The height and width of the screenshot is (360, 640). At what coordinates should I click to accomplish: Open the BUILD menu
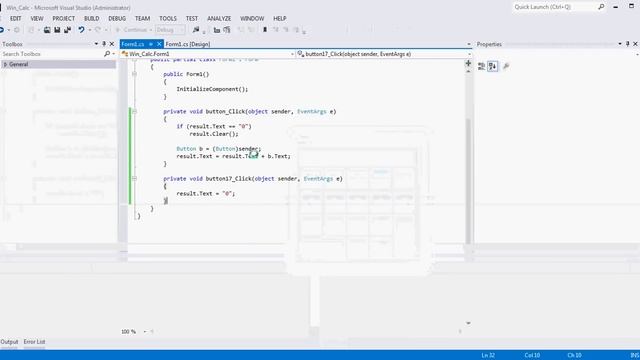tap(91, 18)
